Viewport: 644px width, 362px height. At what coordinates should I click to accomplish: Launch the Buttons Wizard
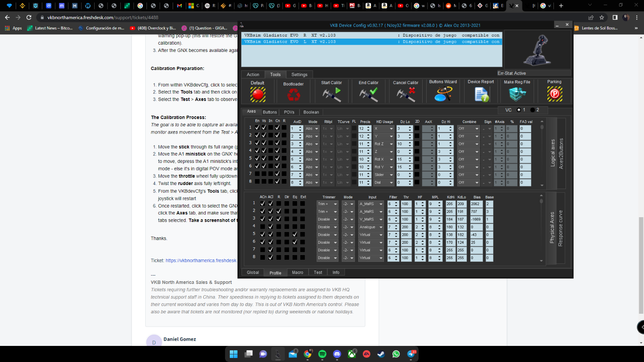(x=443, y=95)
